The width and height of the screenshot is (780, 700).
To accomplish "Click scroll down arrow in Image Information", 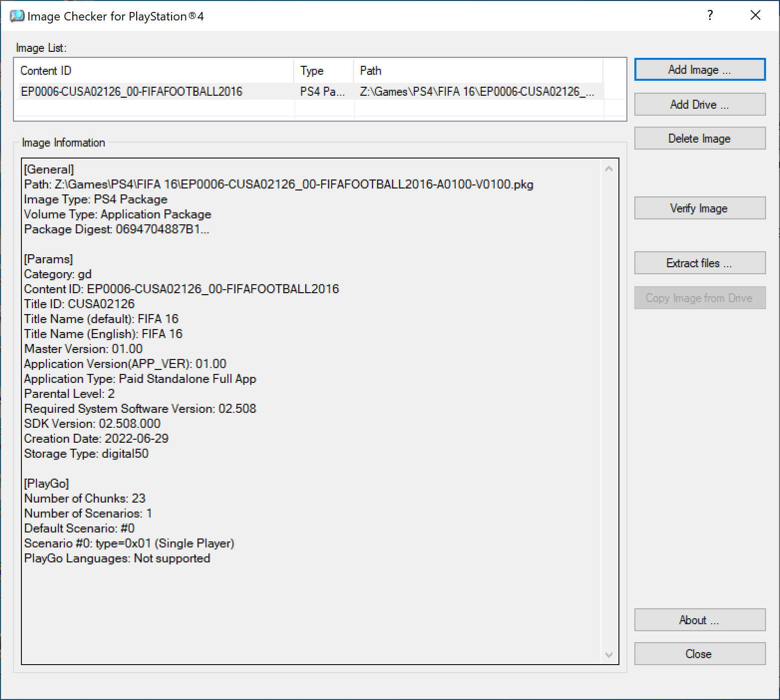I will pyautogui.click(x=609, y=655).
